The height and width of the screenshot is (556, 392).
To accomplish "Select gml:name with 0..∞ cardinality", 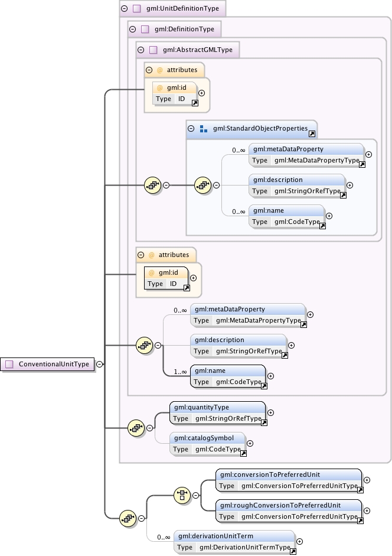I will pos(287,216).
